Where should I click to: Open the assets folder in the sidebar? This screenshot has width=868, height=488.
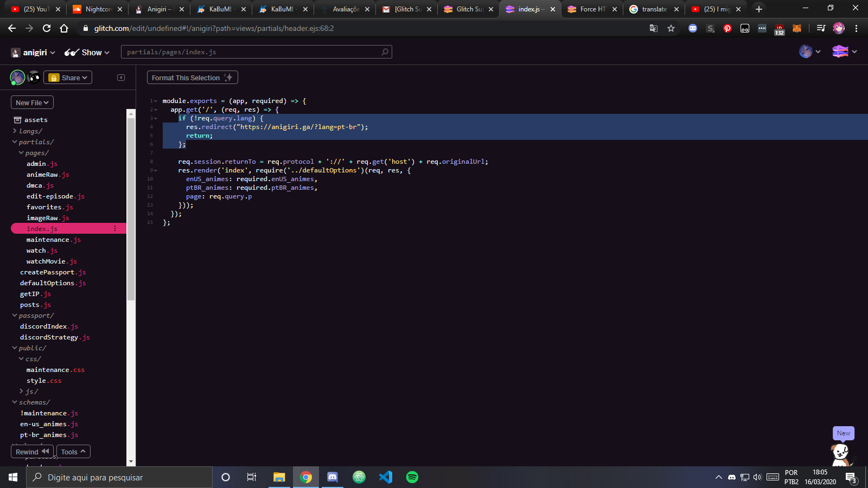click(31, 120)
